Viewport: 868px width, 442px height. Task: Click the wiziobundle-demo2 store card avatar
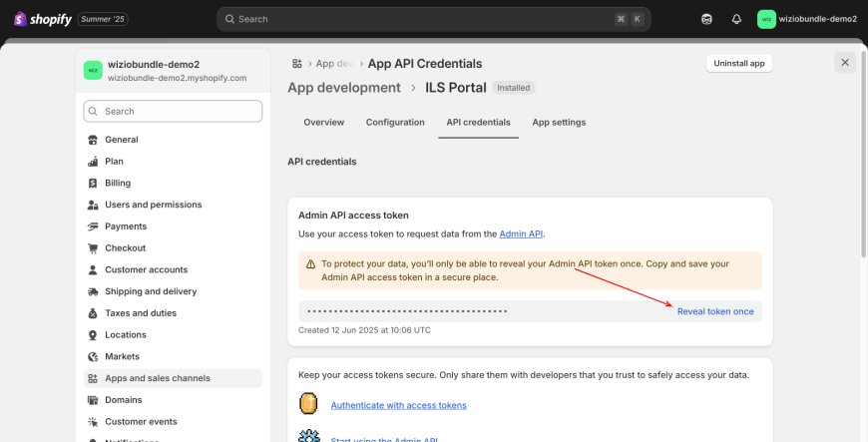(x=93, y=71)
